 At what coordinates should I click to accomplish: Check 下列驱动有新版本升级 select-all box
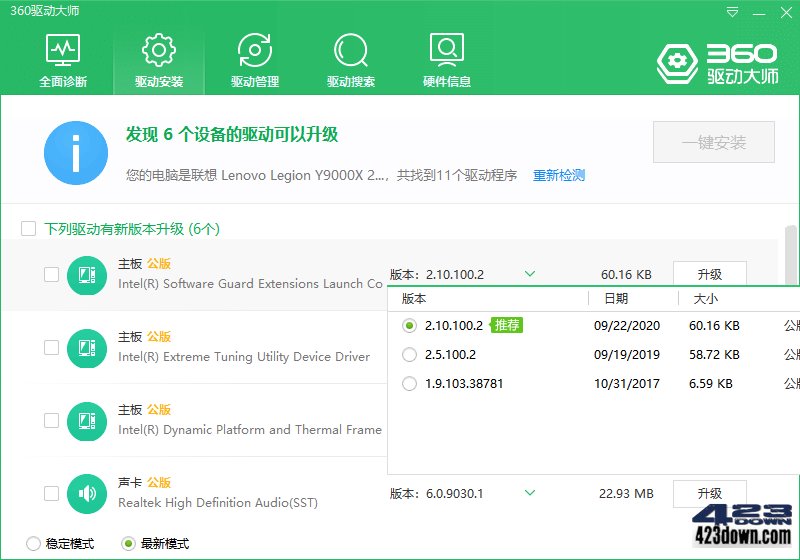coord(29,228)
